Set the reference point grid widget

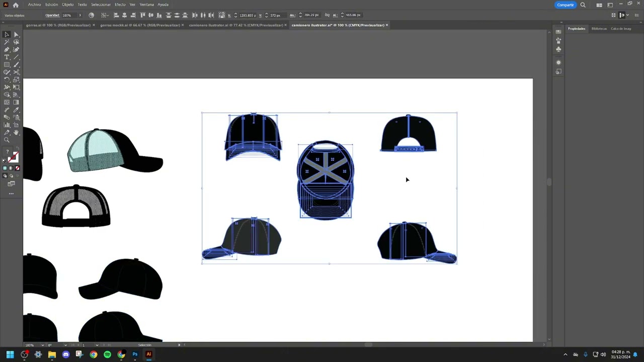221,15
